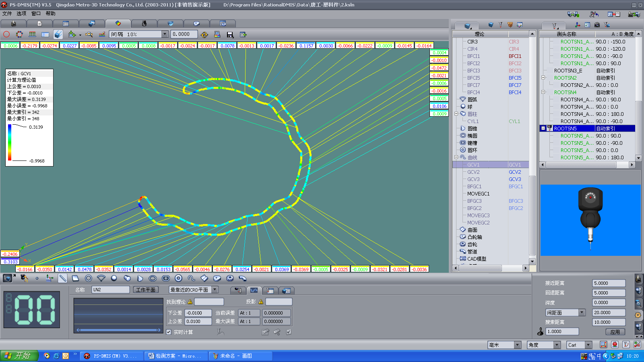This screenshot has width=644, height=362.
Task: Click the offset value field 0.0000
Action: click(x=184, y=34)
